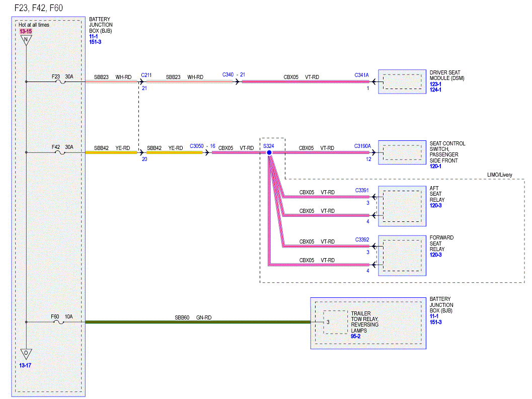Open the highlighted 13-15 page reference
Image resolution: width=532 pixels, height=399 pixels.
click(x=26, y=31)
